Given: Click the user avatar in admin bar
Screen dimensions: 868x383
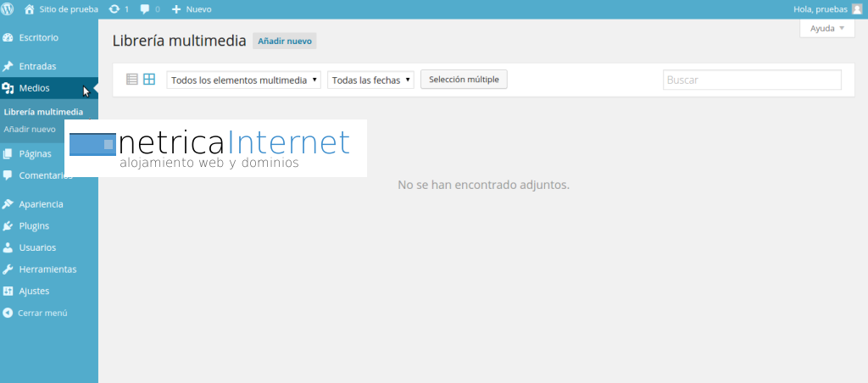Looking at the screenshot, I should [856, 8].
